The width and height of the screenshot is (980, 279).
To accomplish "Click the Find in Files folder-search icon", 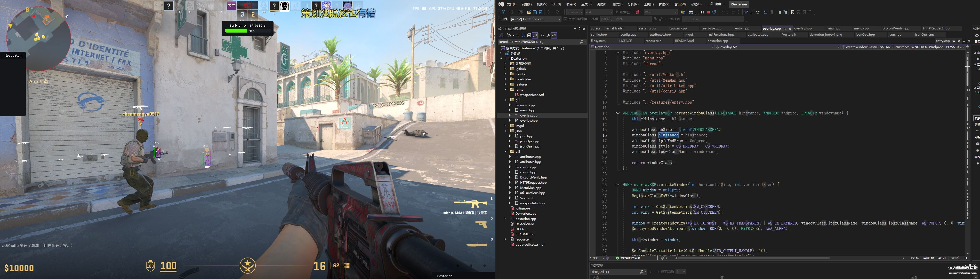I will point(683,12).
